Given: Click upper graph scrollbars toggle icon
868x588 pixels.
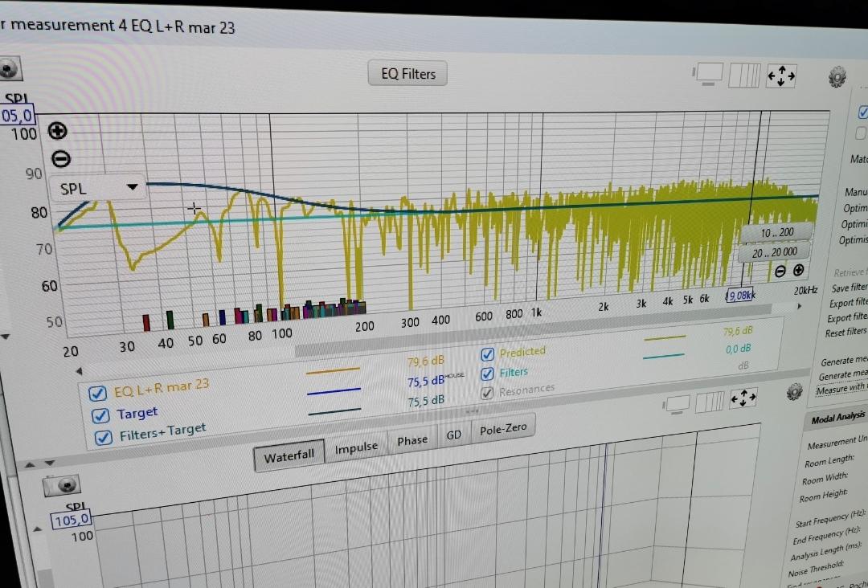Looking at the screenshot, I should (x=744, y=76).
